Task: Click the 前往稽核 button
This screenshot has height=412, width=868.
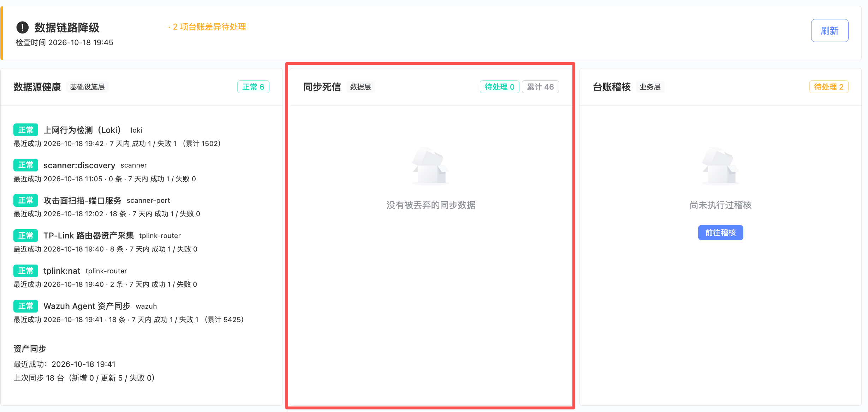Action: [x=720, y=233]
